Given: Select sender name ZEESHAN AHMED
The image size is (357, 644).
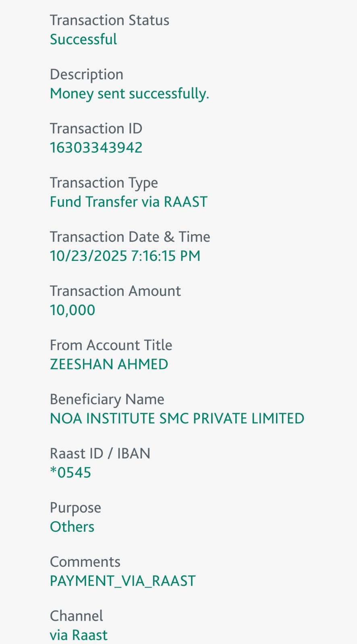Looking at the screenshot, I should click(109, 364).
